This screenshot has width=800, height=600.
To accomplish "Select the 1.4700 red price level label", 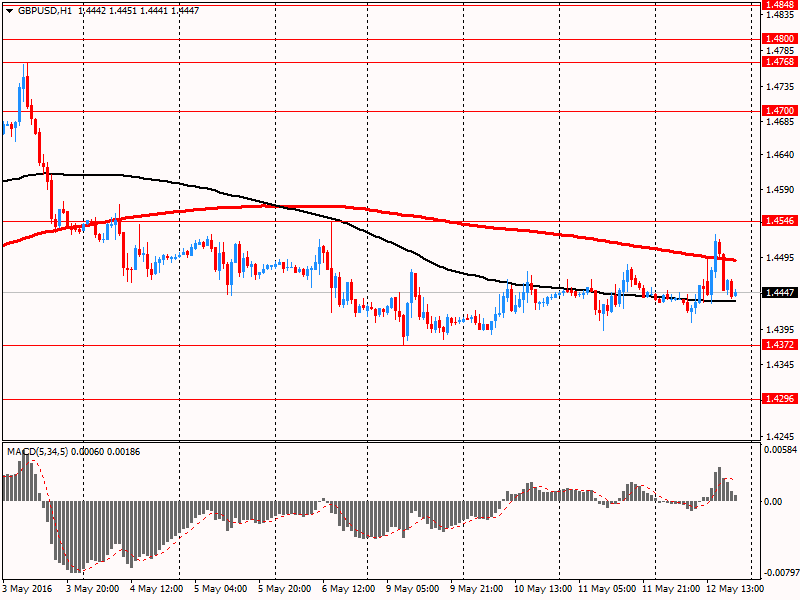I will click(x=780, y=111).
